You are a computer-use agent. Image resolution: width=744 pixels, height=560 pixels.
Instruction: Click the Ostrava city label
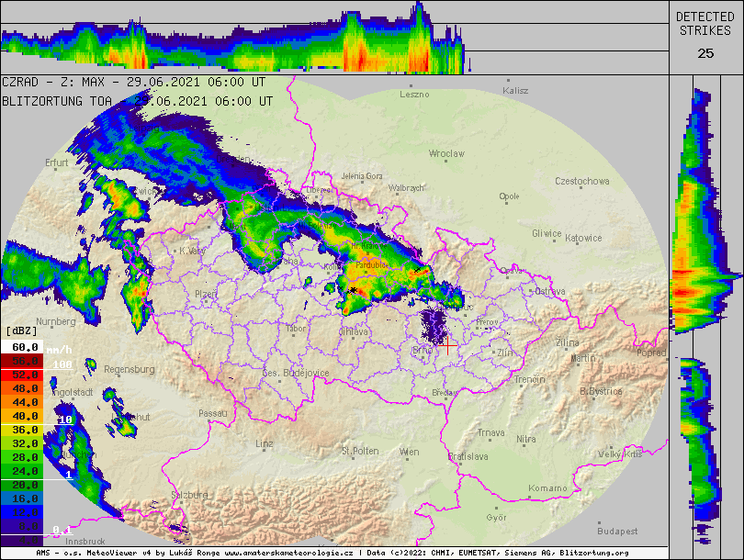click(550, 291)
